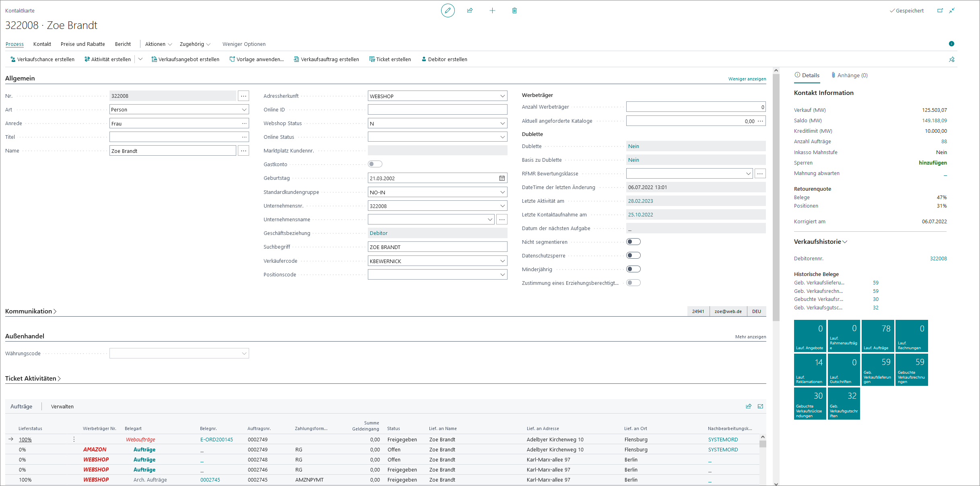980x486 pixels.
Task: Open the Prozess menu tab
Action: (x=14, y=44)
